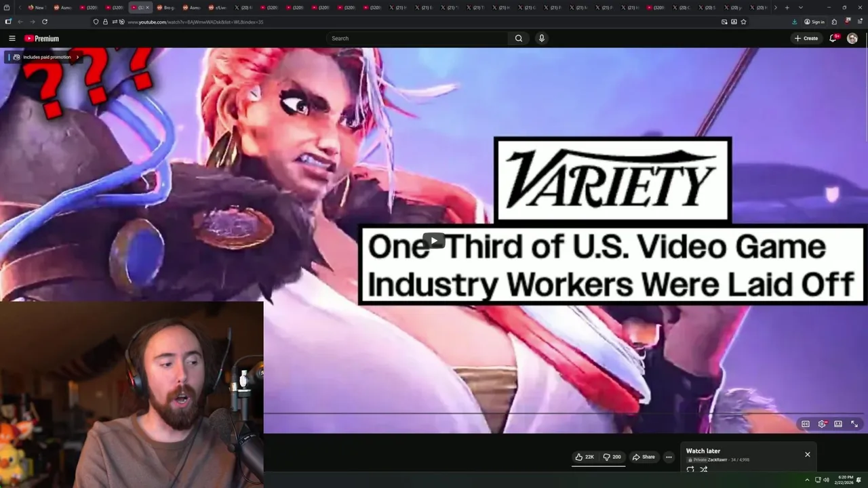Viewport: 868px width, 488px height.
Task: Close the Watch later playlist panel
Action: point(808,454)
